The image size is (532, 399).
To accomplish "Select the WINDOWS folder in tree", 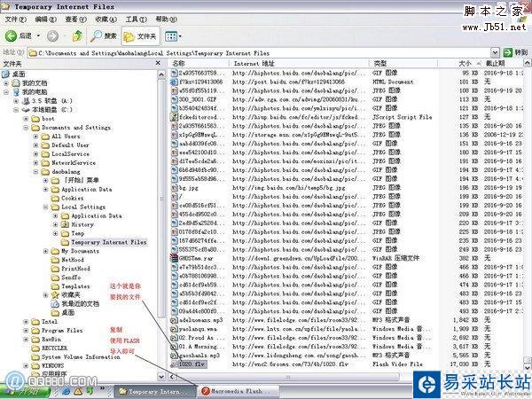I will point(52,365).
